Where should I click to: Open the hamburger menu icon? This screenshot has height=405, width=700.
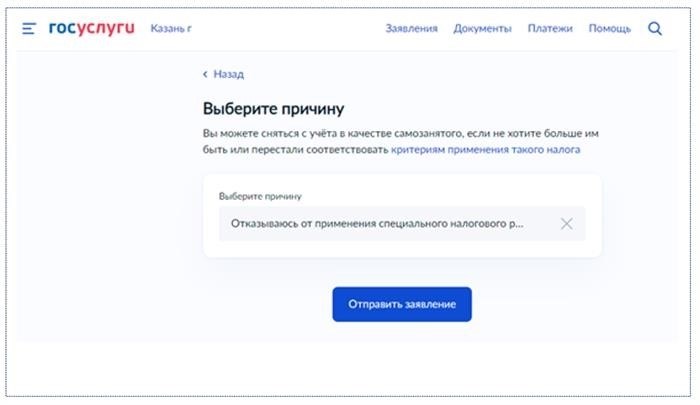point(29,29)
